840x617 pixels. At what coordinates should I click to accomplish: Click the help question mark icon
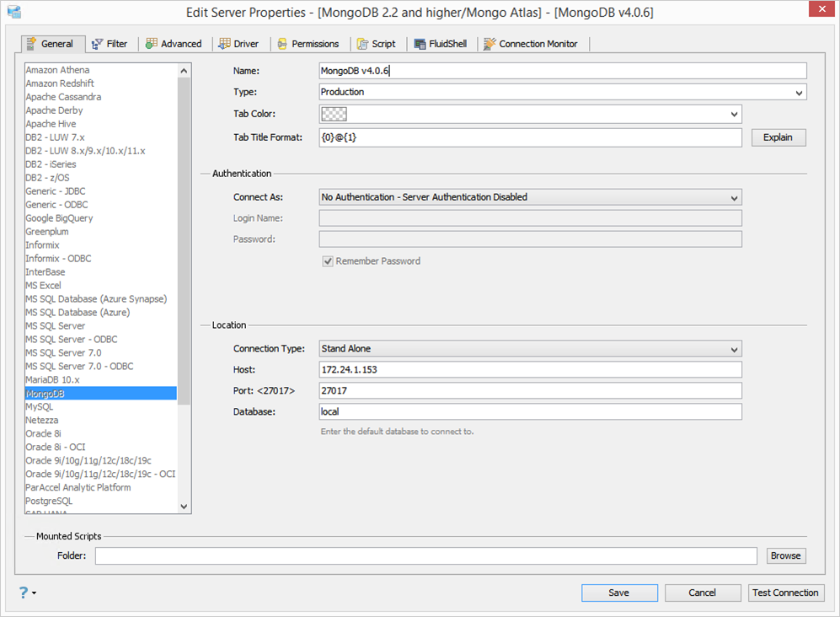click(24, 593)
